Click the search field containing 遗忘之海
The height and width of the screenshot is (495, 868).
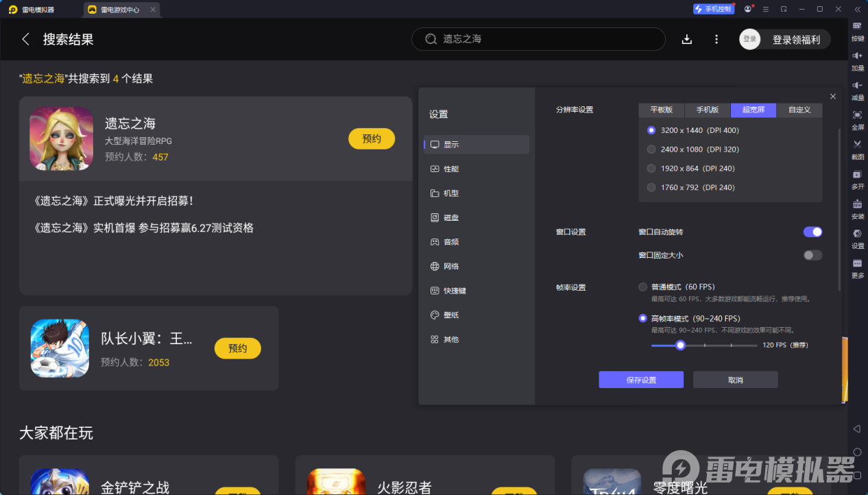538,39
